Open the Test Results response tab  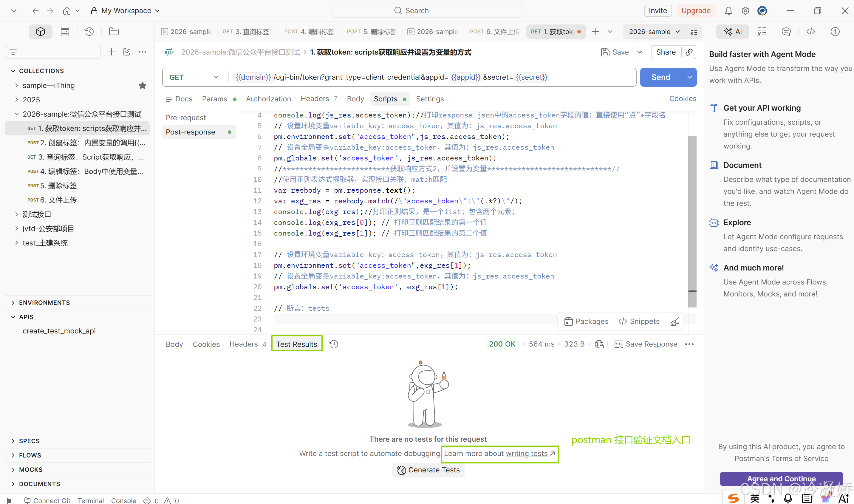(x=296, y=344)
